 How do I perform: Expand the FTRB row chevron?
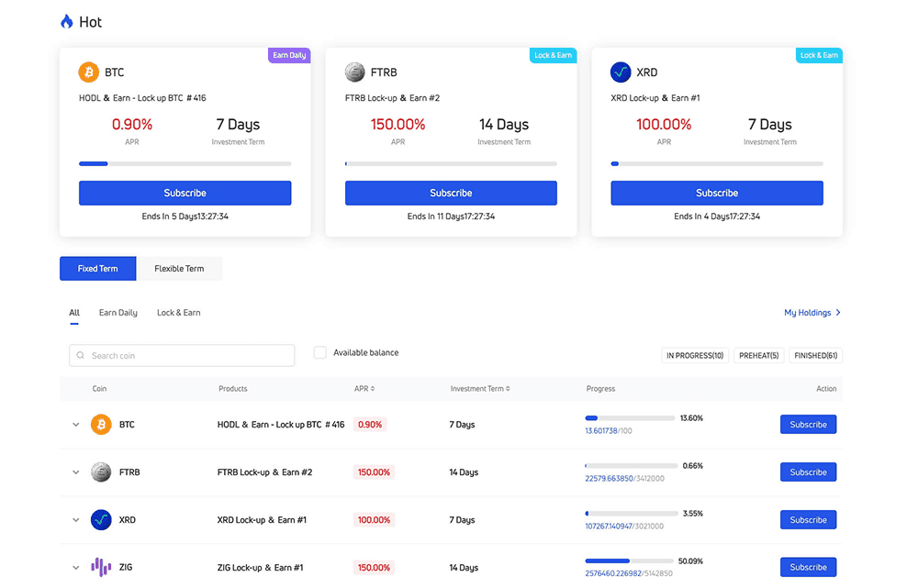[75, 472]
